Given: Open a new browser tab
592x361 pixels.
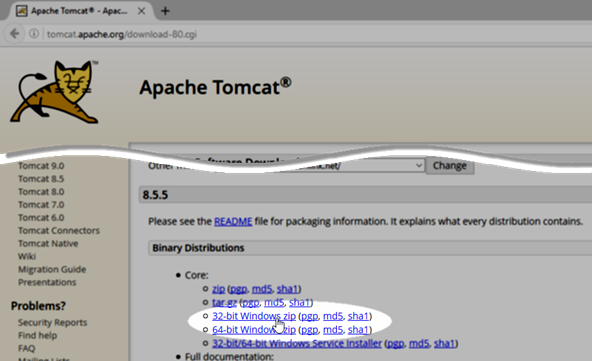Looking at the screenshot, I should coord(165,11).
